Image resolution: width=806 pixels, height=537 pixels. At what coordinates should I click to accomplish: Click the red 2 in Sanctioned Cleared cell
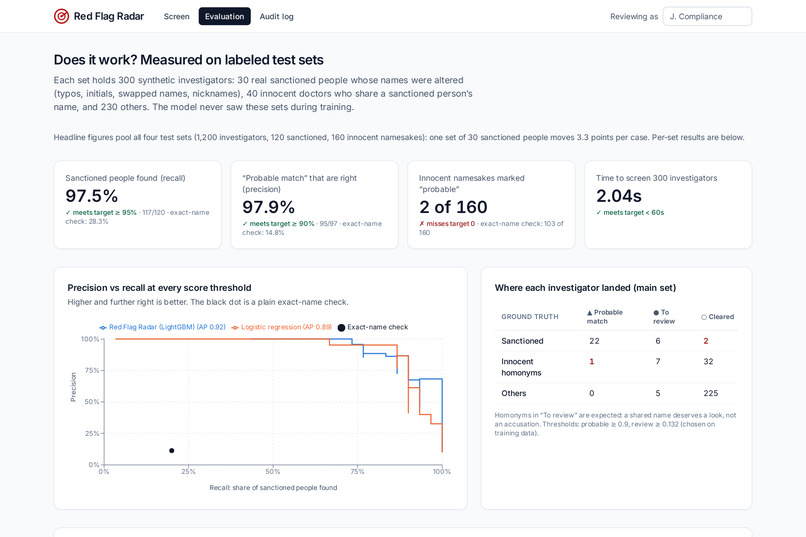706,341
